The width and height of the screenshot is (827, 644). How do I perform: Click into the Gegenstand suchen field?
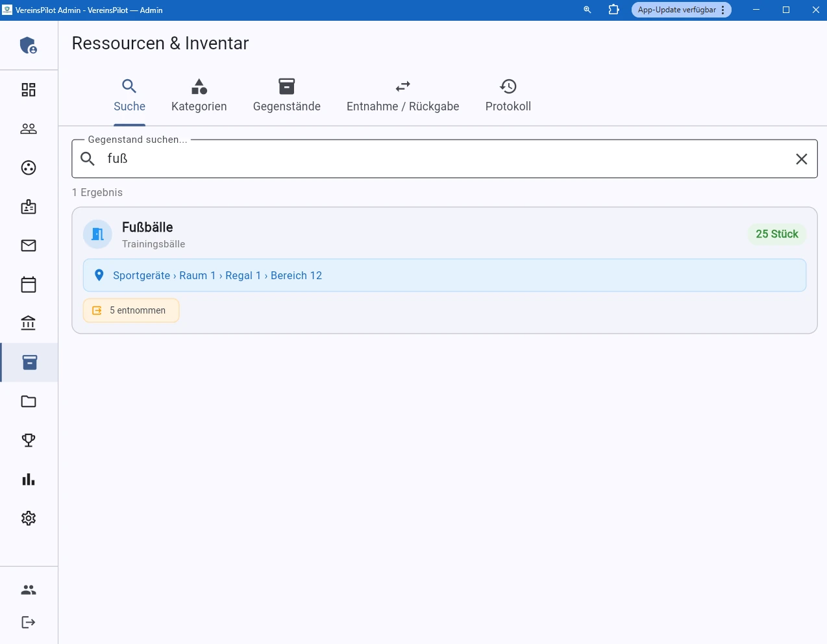[x=441, y=159]
